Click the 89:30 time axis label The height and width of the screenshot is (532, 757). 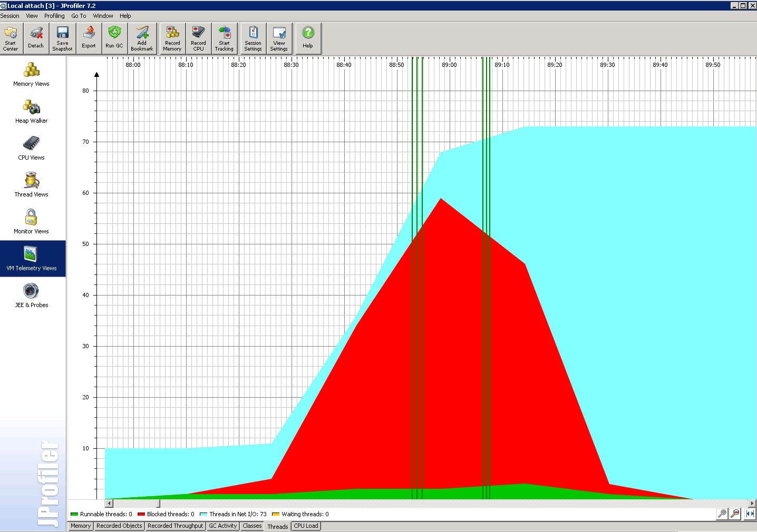click(x=607, y=65)
